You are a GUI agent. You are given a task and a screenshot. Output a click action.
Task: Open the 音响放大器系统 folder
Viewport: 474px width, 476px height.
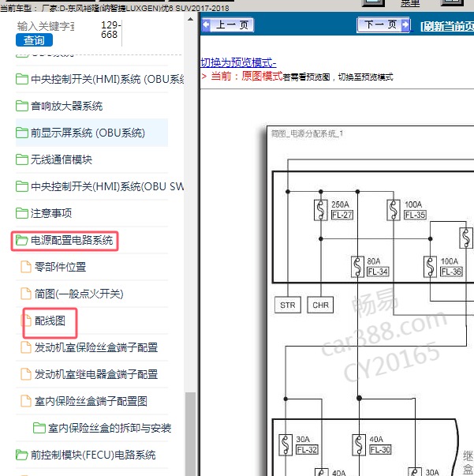pyautogui.click(x=59, y=106)
